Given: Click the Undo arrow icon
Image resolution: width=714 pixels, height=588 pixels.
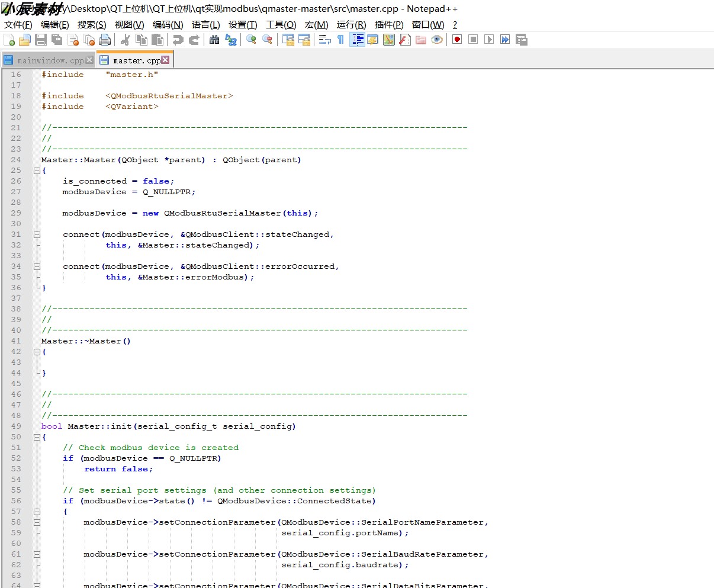Looking at the screenshot, I should 178,40.
